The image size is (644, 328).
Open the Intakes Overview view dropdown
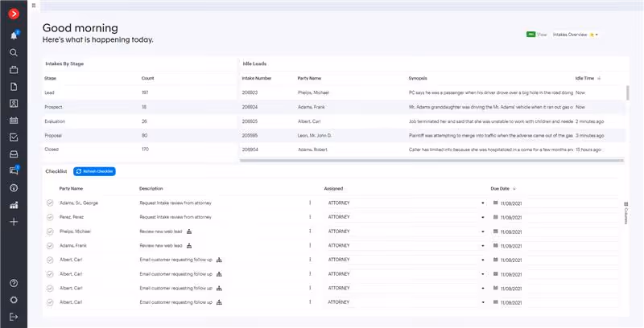tap(575, 35)
